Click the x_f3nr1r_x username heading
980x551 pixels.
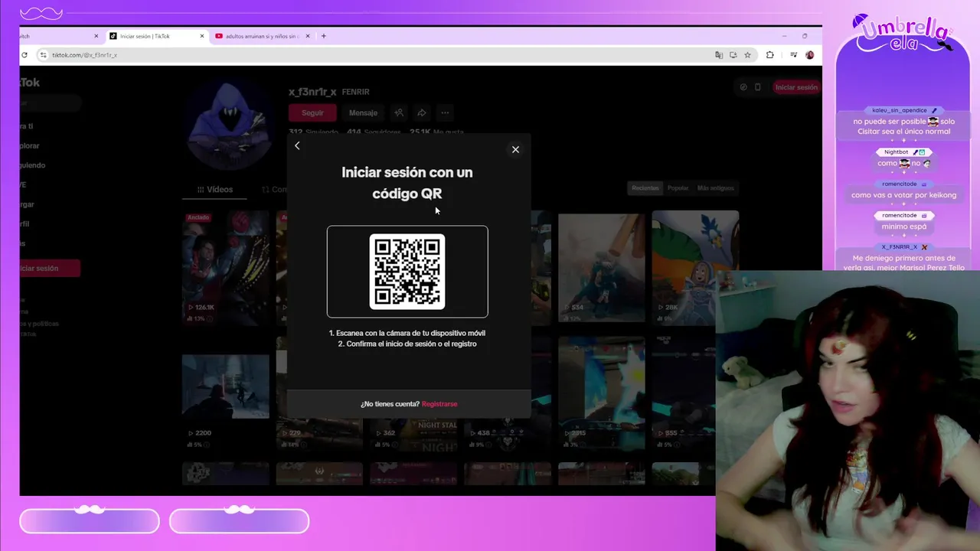312,92
